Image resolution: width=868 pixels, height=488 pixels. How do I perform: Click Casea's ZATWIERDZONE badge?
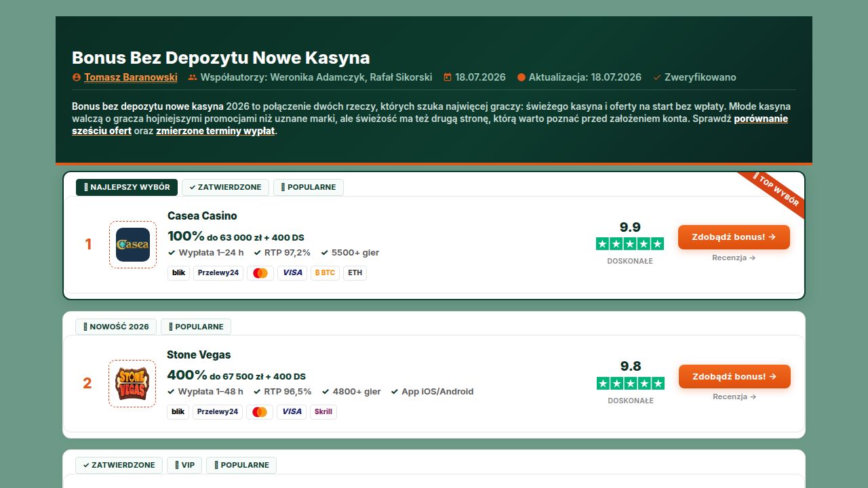pyautogui.click(x=226, y=187)
